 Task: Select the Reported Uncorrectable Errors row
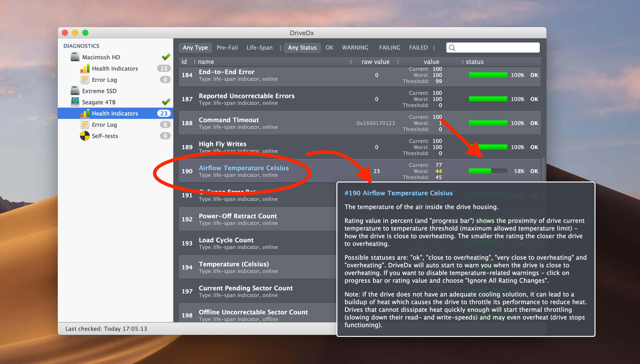[x=360, y=99]
